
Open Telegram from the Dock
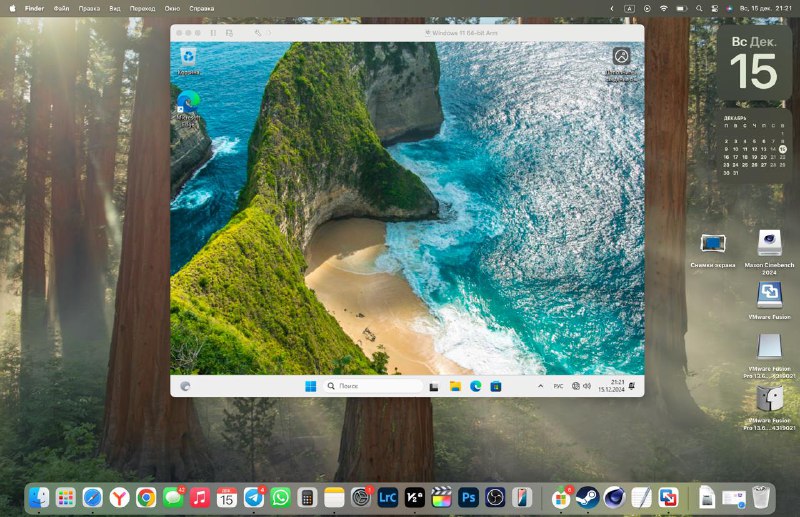[254, 498]
